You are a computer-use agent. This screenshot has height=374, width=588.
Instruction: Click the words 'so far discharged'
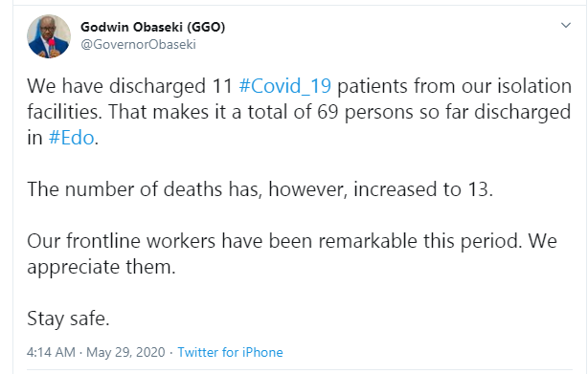click(495, 112)
